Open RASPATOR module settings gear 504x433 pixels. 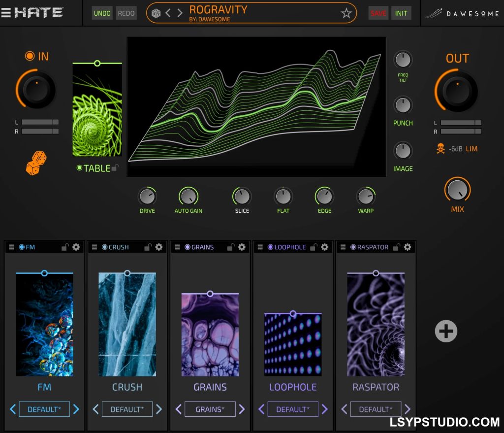point(407,247)
